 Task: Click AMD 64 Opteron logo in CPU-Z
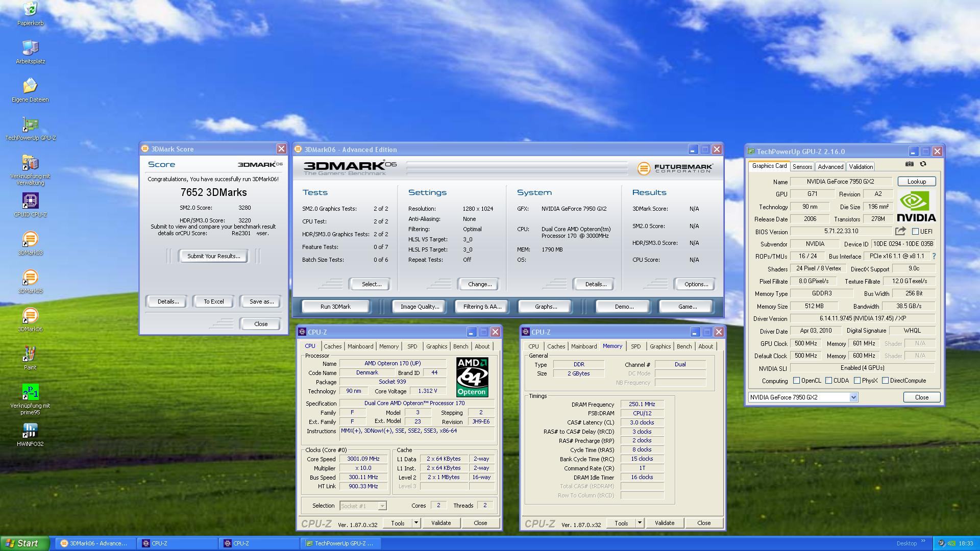472,377
